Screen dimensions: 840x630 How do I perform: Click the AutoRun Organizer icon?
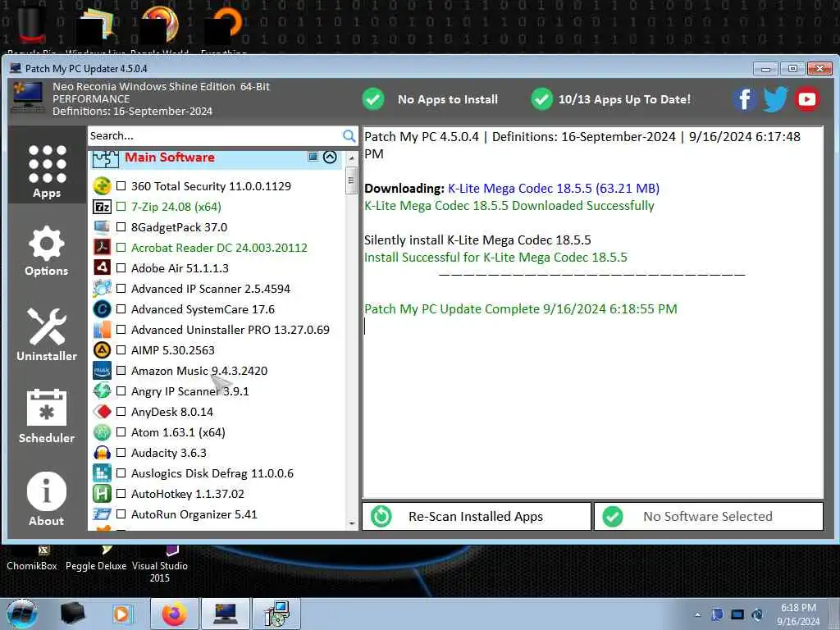click(102, 514)
